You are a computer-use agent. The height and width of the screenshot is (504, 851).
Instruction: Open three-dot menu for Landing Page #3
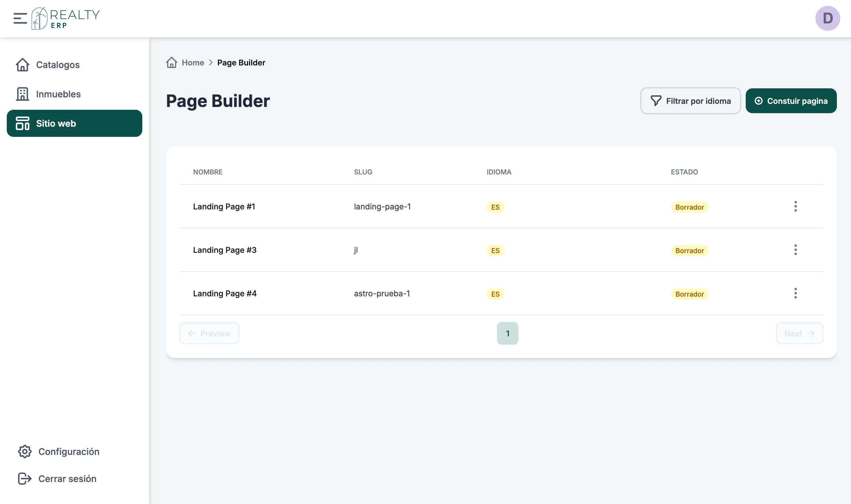point(795,250)
